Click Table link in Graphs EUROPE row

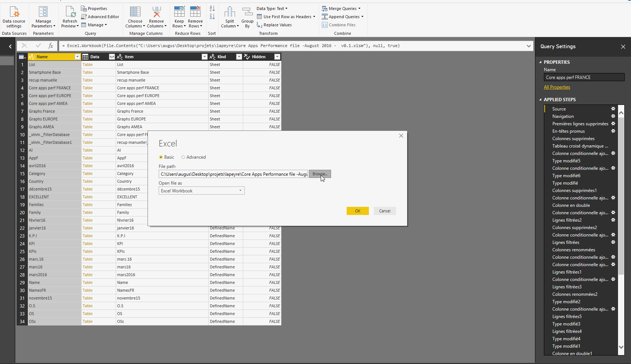coord(87,119)
